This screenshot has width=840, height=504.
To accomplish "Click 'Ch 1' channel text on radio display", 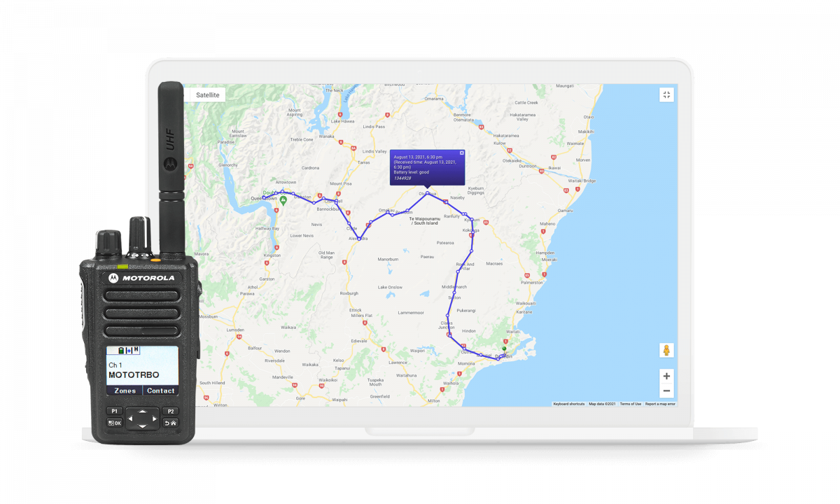I will click(x=115, y=365).
